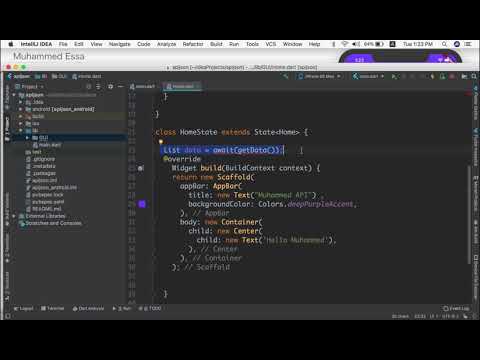The height and width of the screenshot is (360, 480).
Task: Select .gitignore file in tree
Action: (41, 159)
